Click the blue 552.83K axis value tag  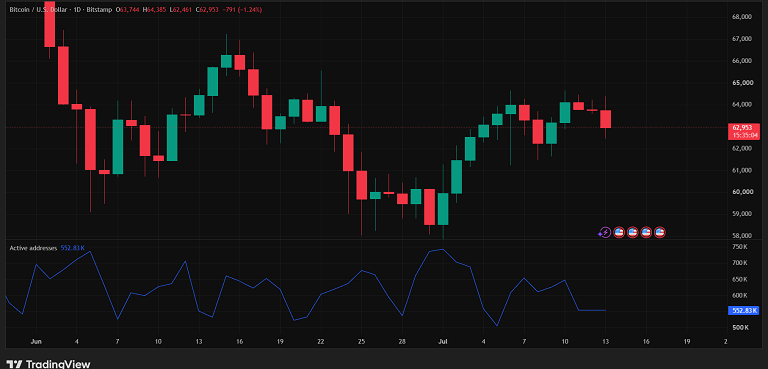[x=744, y=310]
